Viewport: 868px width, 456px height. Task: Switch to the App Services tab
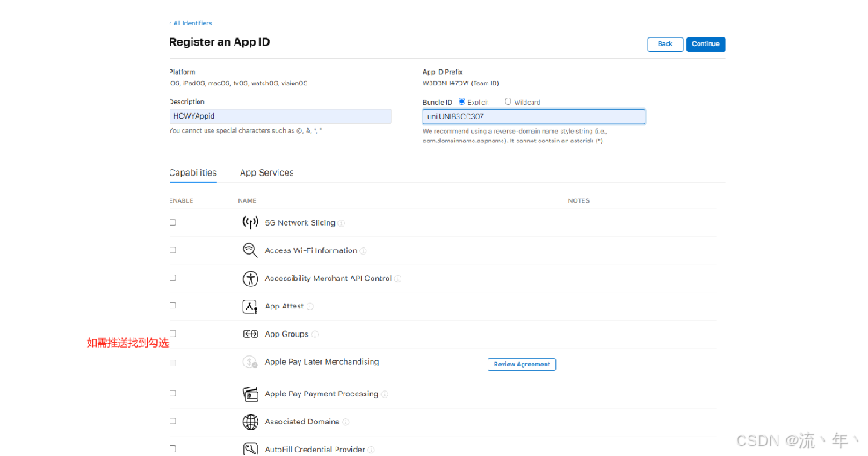coord(267,173)
